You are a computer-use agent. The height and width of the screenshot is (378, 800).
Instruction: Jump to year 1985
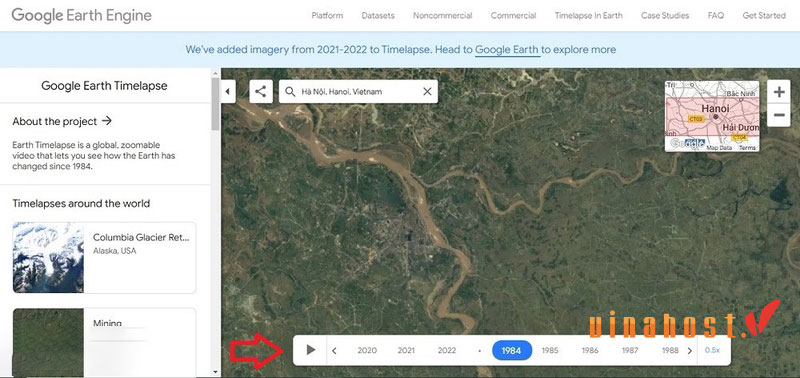(x=550, y=350)
